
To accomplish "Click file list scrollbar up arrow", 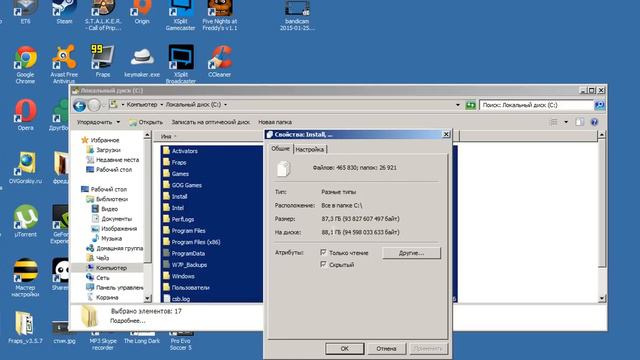I will pos(602,135).
